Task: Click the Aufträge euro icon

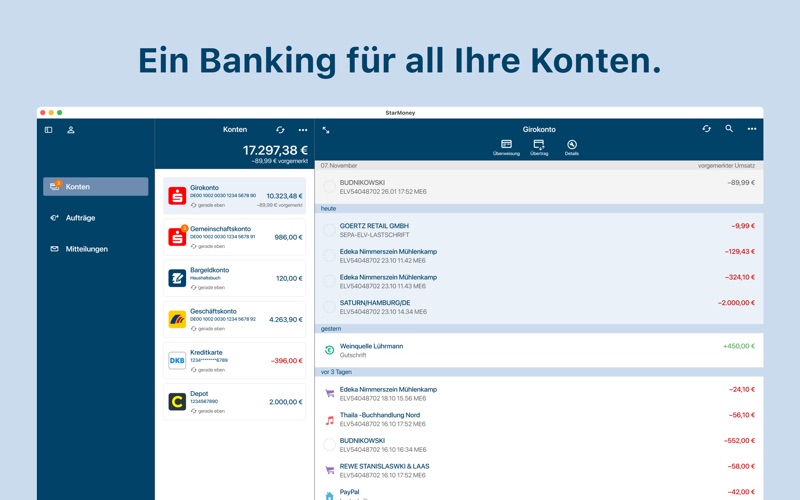Action: pyautogui.click(x=55, y=218)
